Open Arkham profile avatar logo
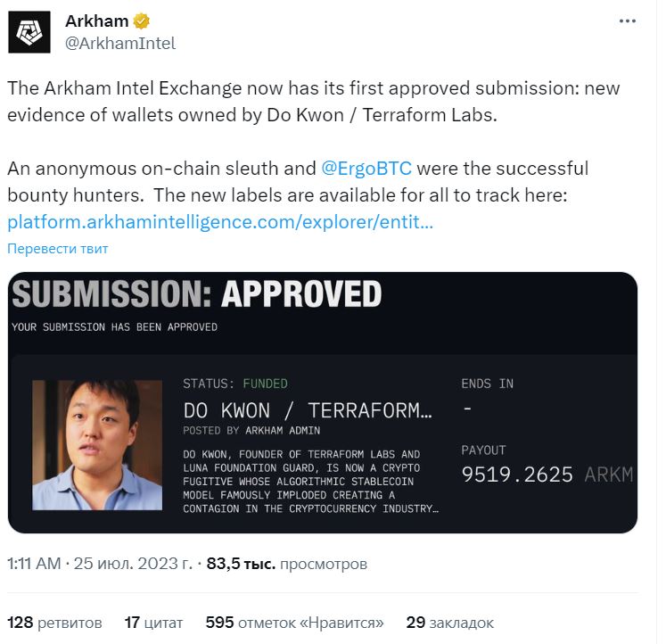Image resolution: width=666 pixels, height=644 pixels. 29,32
